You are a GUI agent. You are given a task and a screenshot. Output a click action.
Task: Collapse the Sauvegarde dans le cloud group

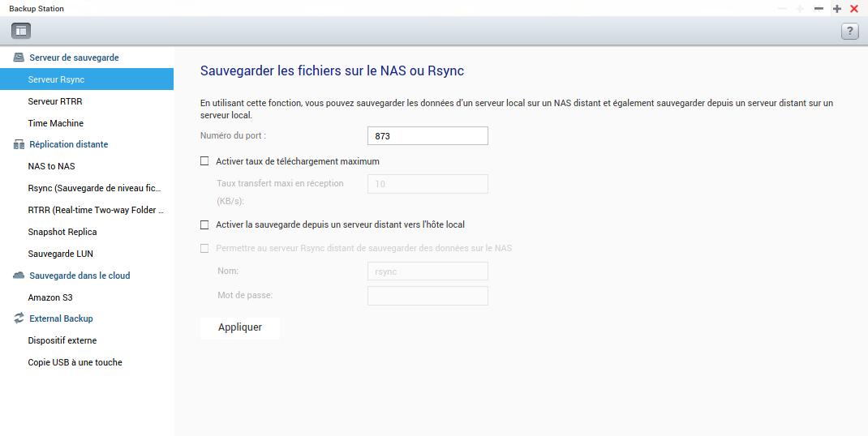point(79,276)
